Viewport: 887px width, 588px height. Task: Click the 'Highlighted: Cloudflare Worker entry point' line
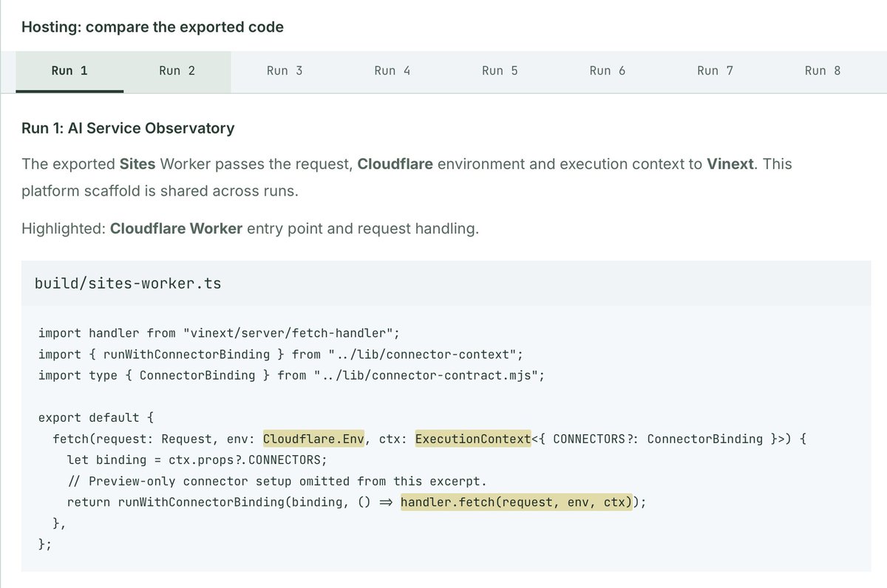click(x=251, y=228)
